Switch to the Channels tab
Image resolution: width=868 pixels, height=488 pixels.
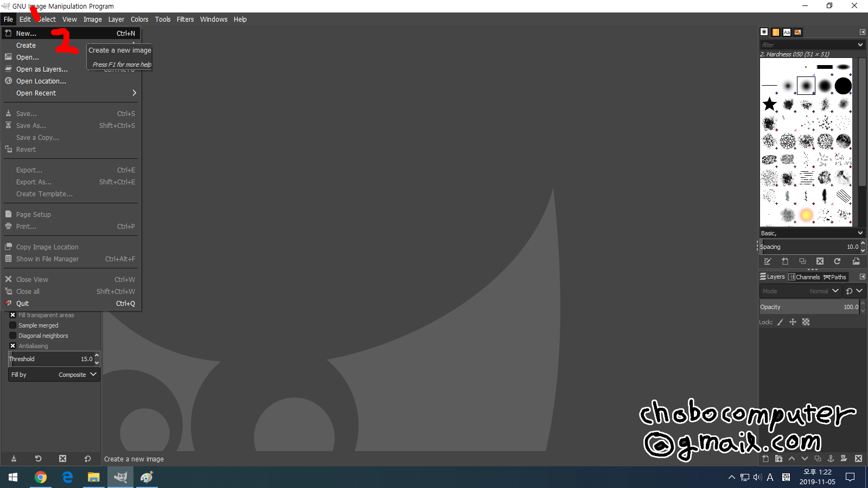804,277
